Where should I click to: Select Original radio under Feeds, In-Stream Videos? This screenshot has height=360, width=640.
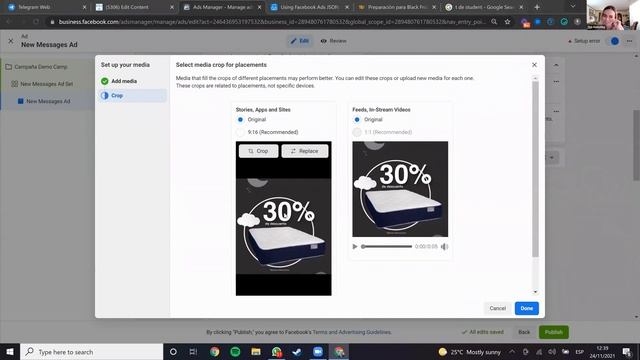coord(357,120)
